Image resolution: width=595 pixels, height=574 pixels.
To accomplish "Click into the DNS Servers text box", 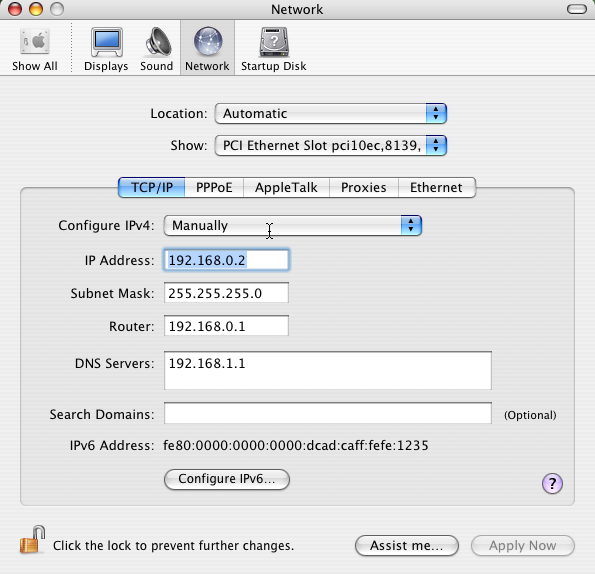I will coord(328,370).
